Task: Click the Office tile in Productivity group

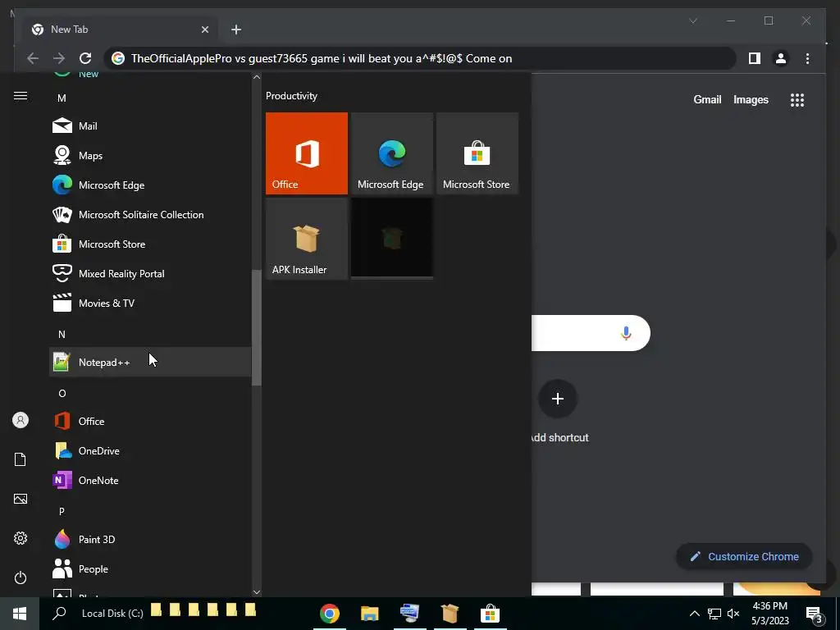Action: pos(307,153)
